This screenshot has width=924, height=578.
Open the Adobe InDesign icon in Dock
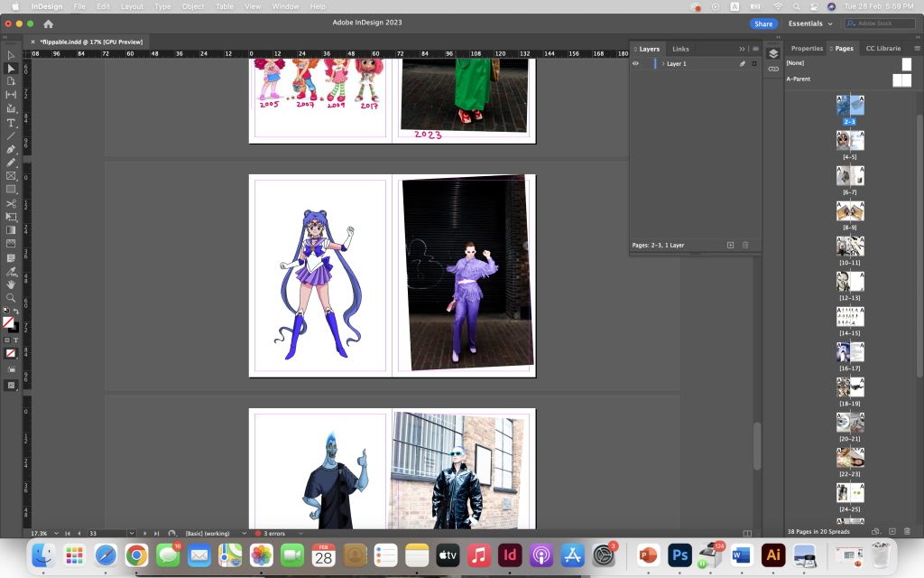(x=510, y=555)
